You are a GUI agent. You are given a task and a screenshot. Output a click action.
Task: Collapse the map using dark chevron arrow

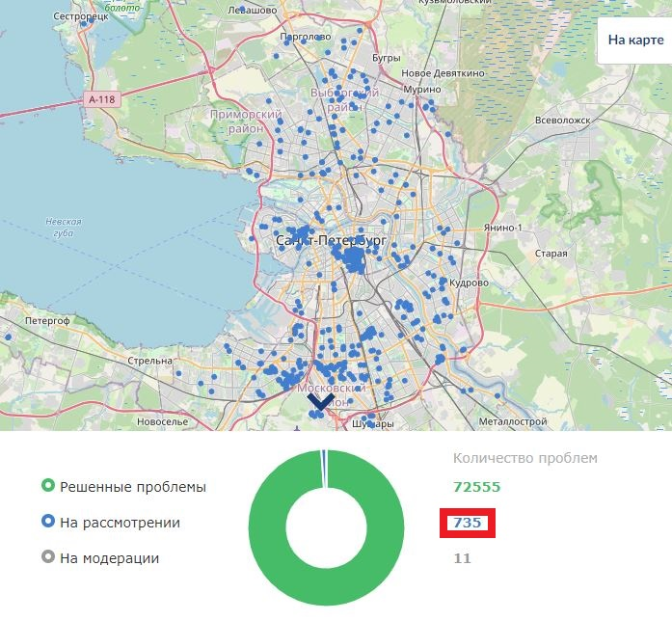[320, 402]
